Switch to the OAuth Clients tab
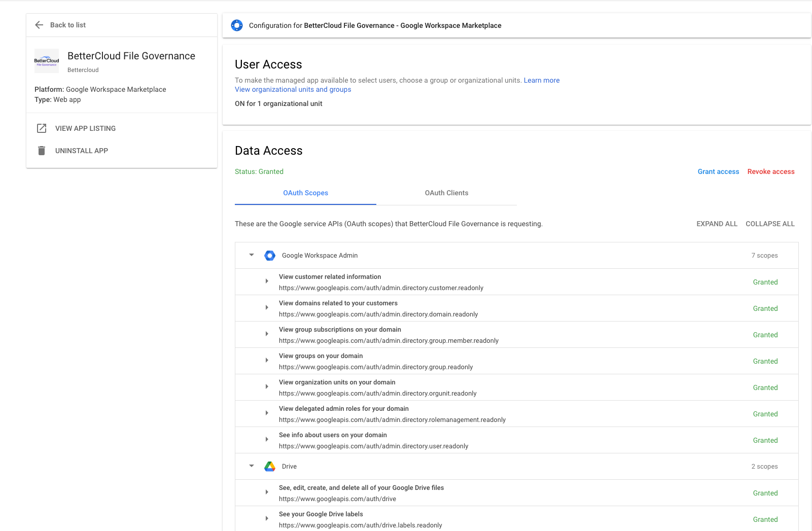Image resolution: width=812 pixels, height=531 pixels. 446,193
